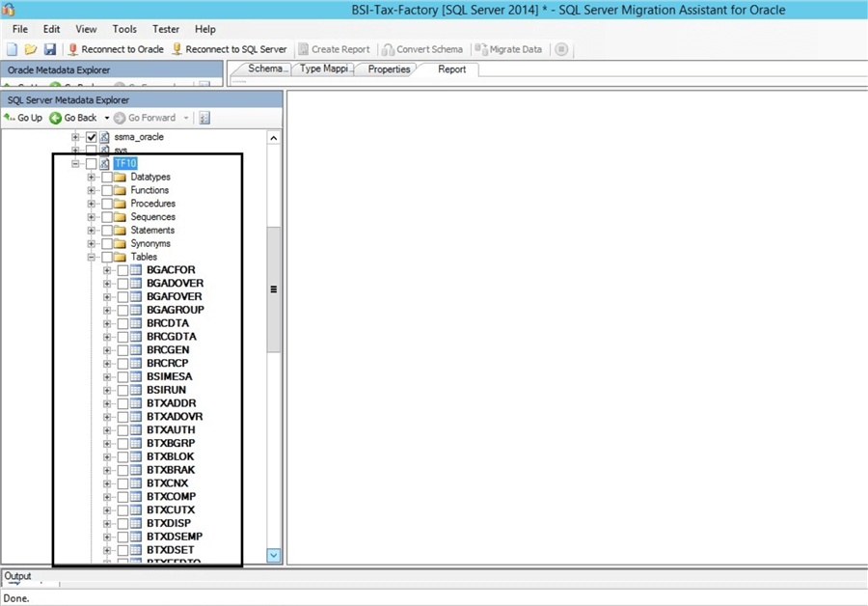The height and width of the screenshot is (606, 868).
Task: Open a file using the Open folder icon
Action: 30,48
